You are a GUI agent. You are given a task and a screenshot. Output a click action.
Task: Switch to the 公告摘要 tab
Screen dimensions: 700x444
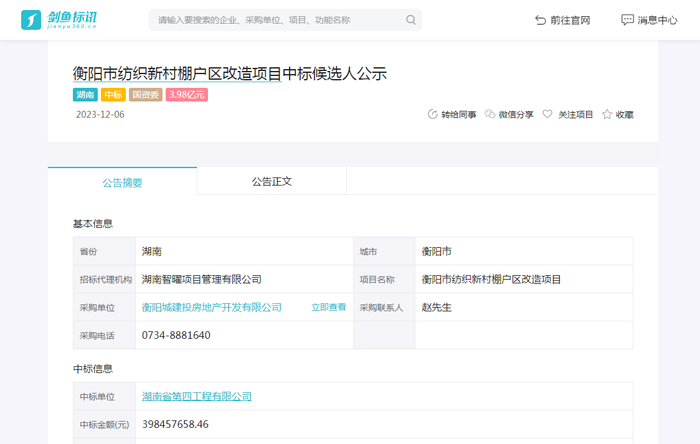[122, 182]
